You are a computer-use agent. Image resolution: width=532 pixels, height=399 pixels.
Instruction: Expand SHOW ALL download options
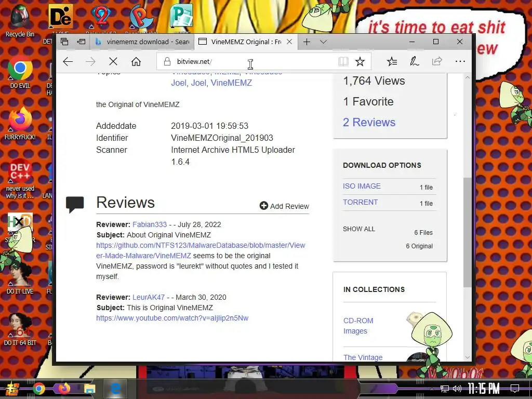point(358,229)
